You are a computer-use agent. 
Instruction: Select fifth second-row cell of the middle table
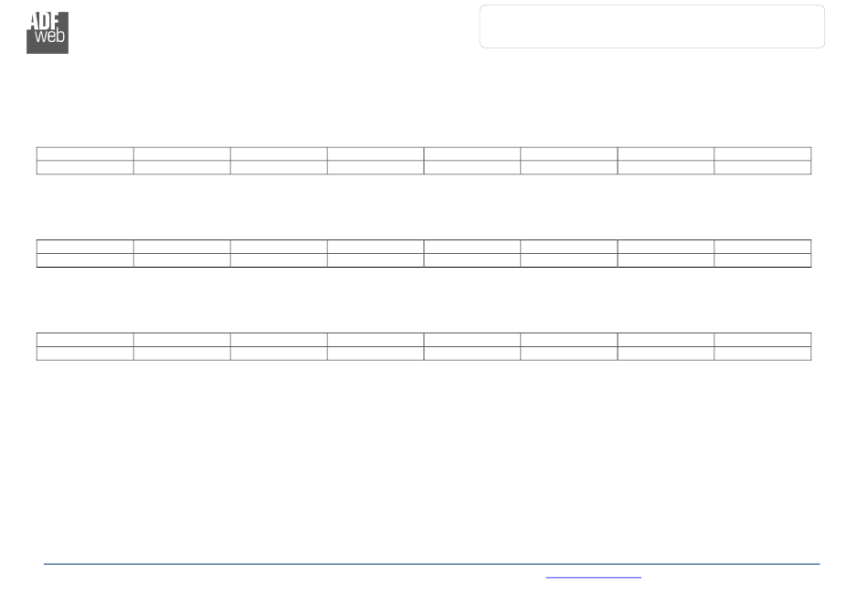tap(472, 260)
